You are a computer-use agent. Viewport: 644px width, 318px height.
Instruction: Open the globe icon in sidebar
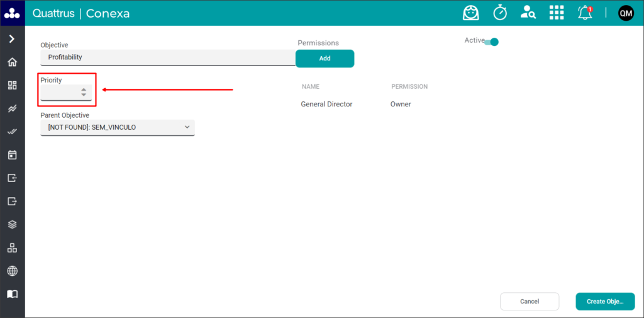[x=13, y=271]
